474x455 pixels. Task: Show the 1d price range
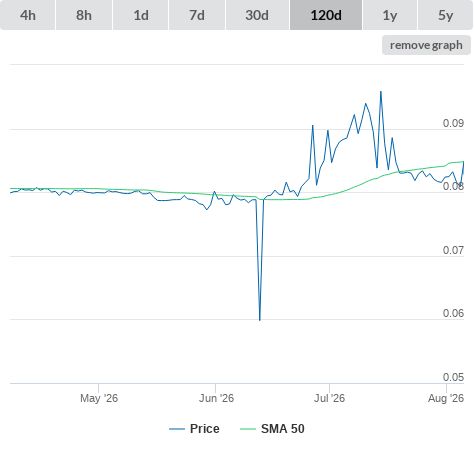(x=141, y=15)
